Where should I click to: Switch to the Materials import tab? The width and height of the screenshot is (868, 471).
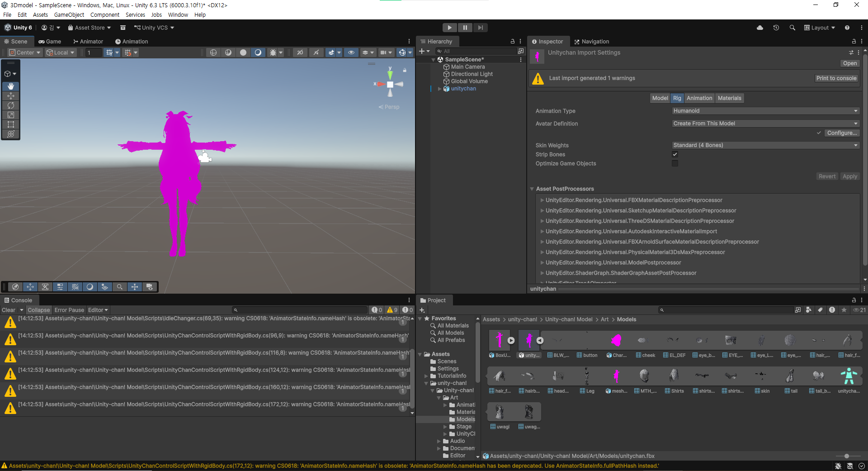pos(729,98)
